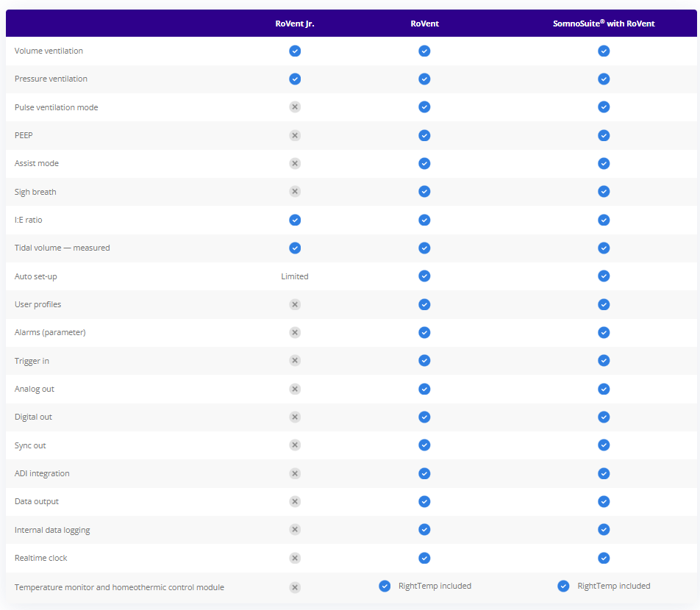The image size is (700, 610).
Task: Click the User profiles X icon under RoVent Jr.
Action: click(295, 304)
